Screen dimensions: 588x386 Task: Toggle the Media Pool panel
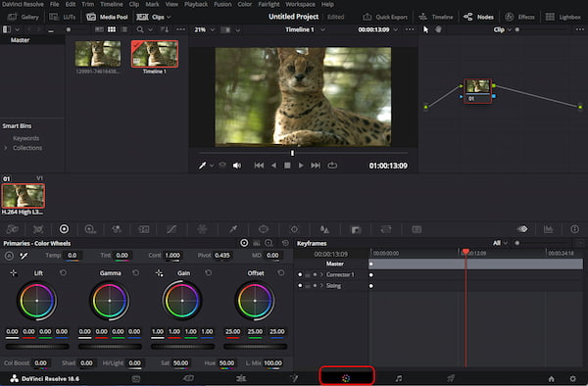click(x=107, y=17)
